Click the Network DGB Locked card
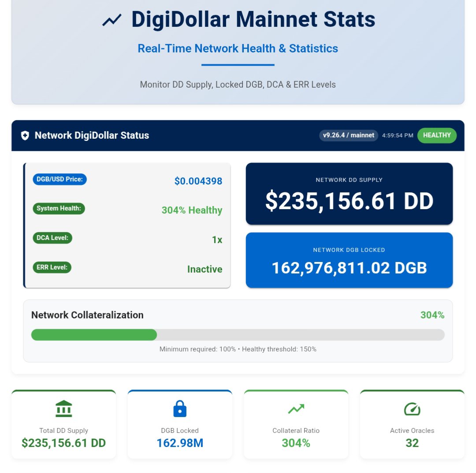This screenshot has height=473, width=476. tap(349, 260)
